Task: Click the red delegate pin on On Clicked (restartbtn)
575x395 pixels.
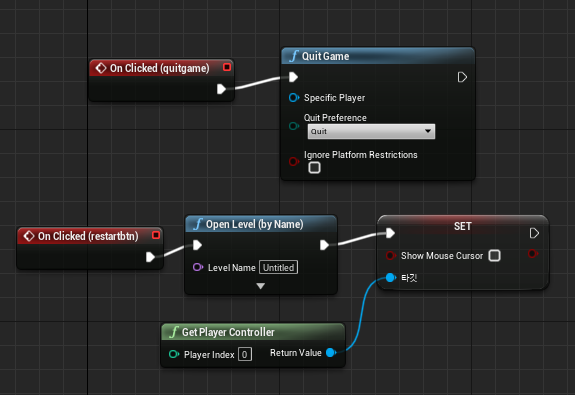Action: click(x=156, y=235)
